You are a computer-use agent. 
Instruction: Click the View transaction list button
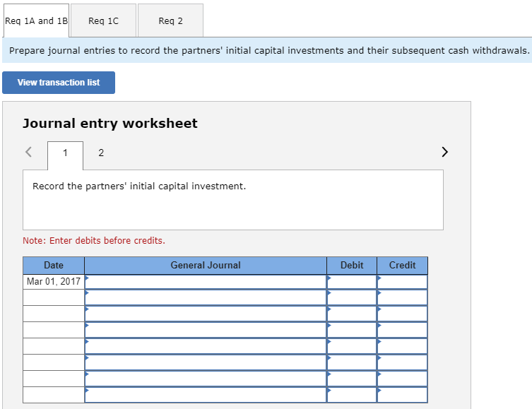(x=59, y=83)
